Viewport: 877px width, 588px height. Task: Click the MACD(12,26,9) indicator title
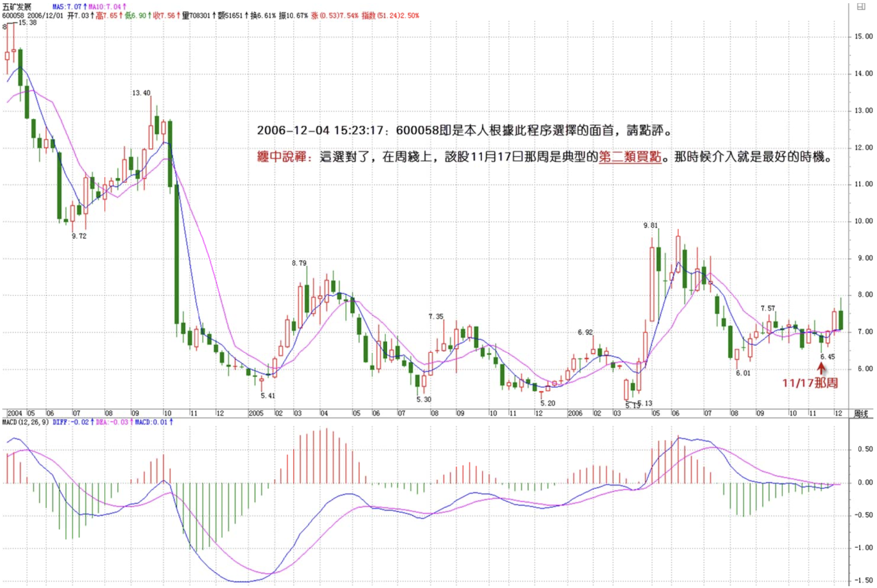click(x=25, y=422)
